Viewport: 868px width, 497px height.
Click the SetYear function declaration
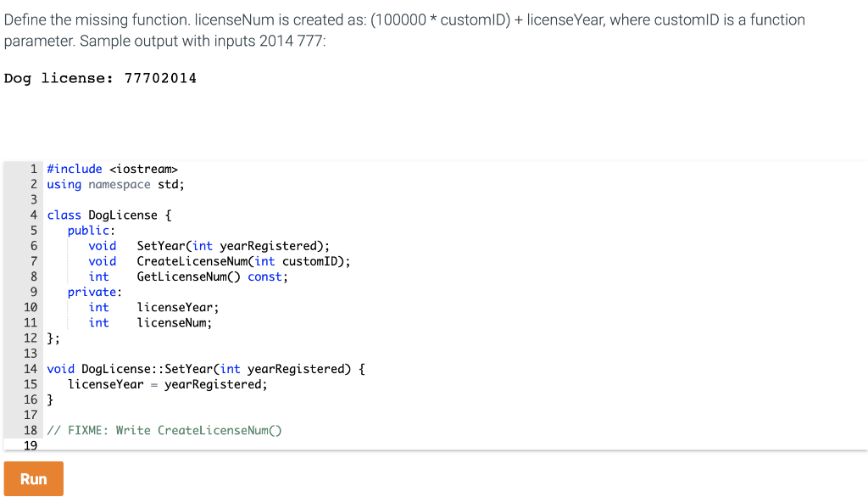coord(209,245)
